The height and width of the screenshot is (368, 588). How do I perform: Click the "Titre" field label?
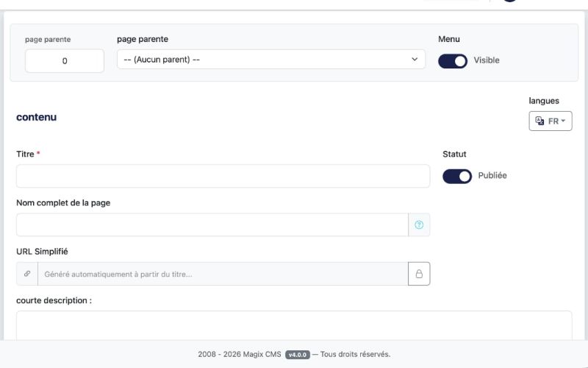25,154
